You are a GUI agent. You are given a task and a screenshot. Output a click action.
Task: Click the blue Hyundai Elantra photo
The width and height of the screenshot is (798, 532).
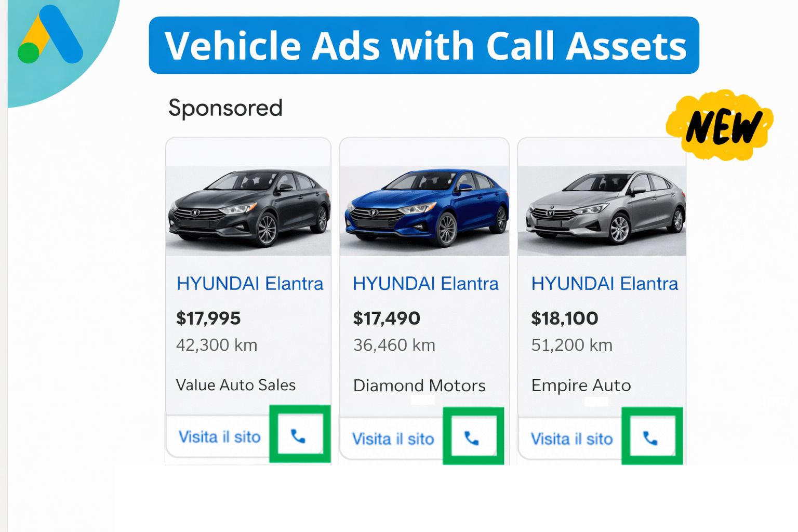(424, 208)
